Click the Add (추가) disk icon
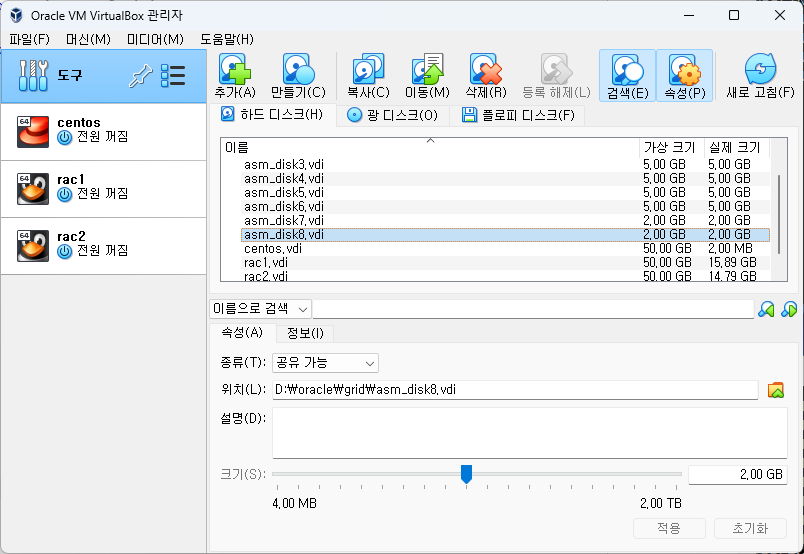Image resolution: width=804 pixels, height=554 pixels. 235,69
